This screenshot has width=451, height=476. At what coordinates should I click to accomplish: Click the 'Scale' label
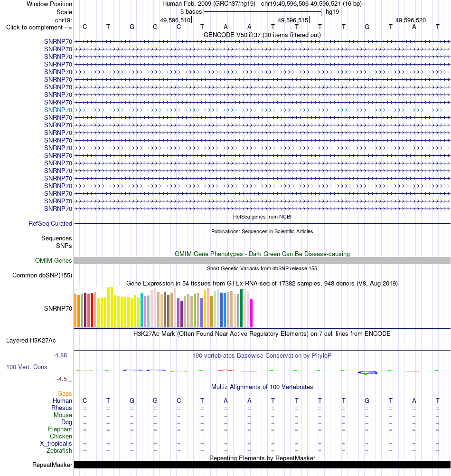click(x=64, y=12)
